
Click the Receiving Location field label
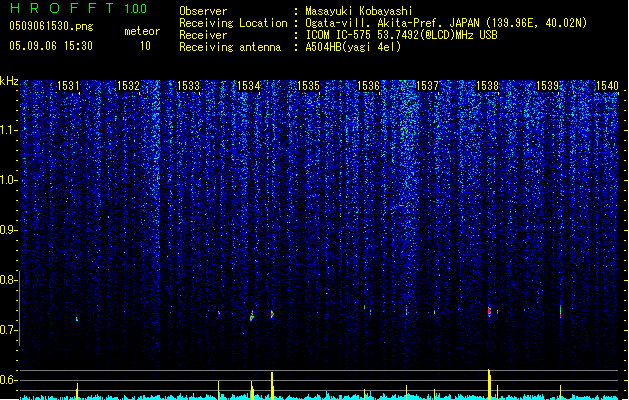233,23
